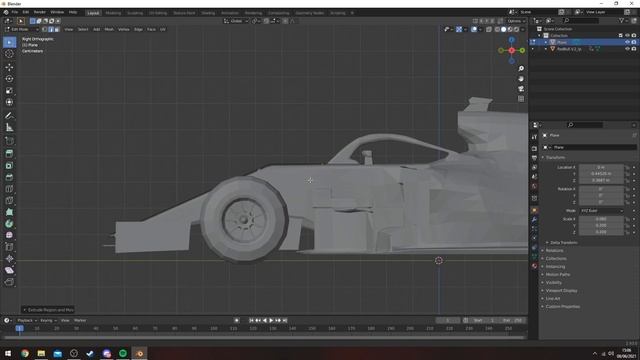Select the Select Box tool

point(9,42)
